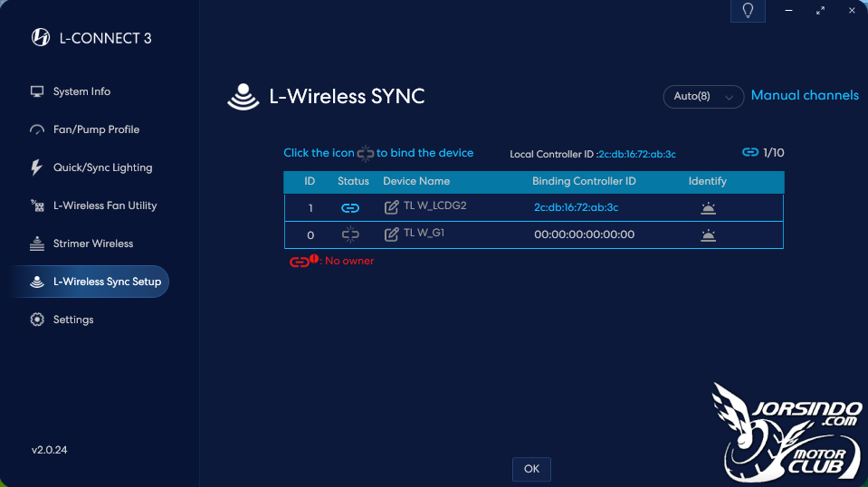868x487 pixels.
Task: Click version label v2.0.24
Action: point(49,450)
